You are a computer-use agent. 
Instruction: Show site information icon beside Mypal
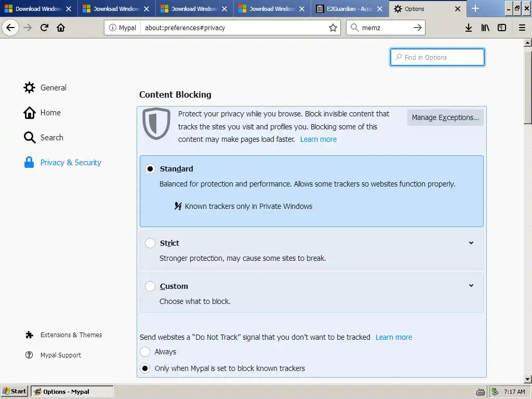point(112,28)
